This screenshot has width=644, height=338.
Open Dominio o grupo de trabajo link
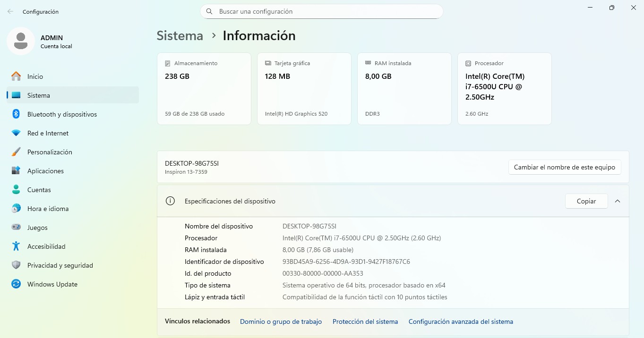(x=281, y=321)
